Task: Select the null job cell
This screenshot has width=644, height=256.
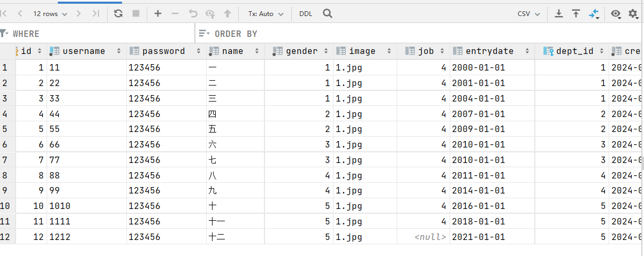Action: click(423, 236)
